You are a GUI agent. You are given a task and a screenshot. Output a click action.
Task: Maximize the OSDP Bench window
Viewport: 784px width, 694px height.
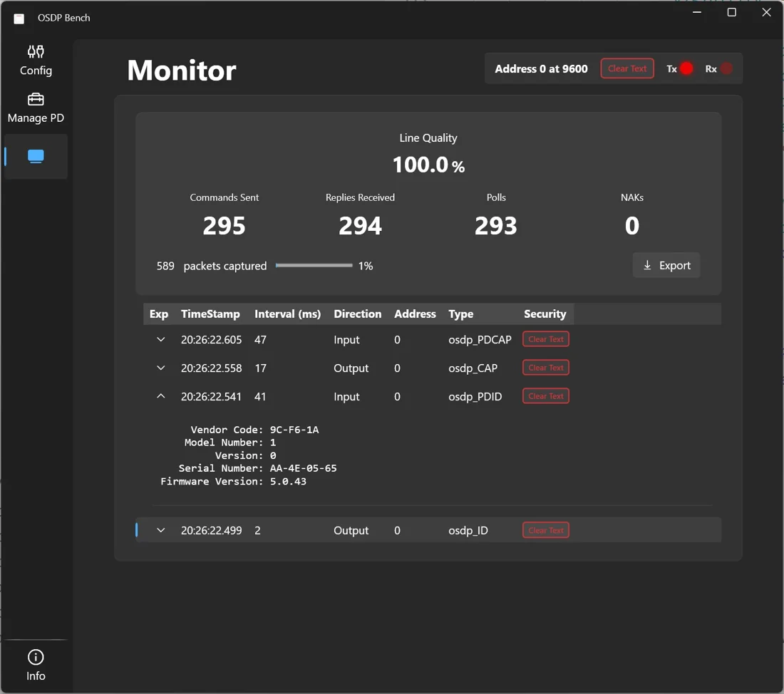(731, 12)
